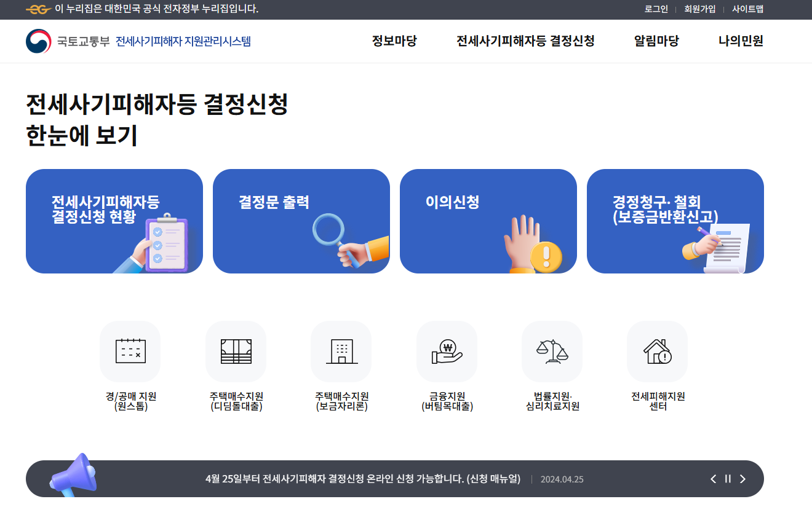Show previous notice with left arrow
Image resolution: width=812 pixels, height=515 pixels.
714,479
